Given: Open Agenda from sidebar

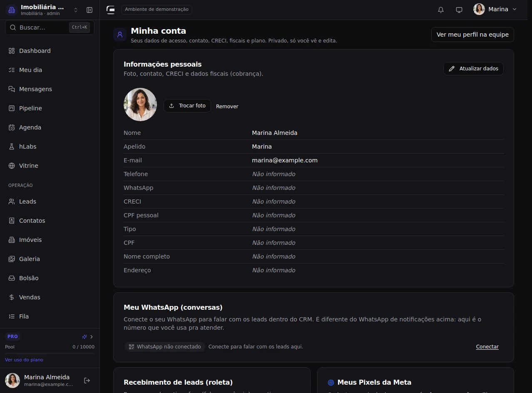Looking at the screenshot, I should (50, 127).
